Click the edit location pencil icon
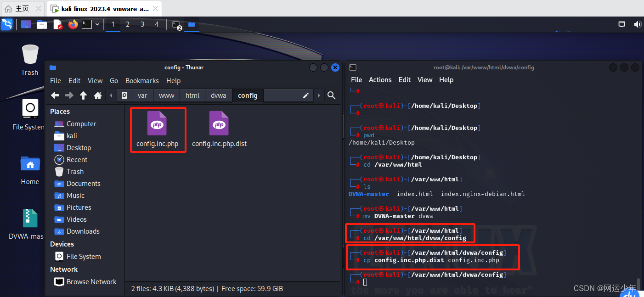Viewport: 644px width, 297px height. (305, 95)
